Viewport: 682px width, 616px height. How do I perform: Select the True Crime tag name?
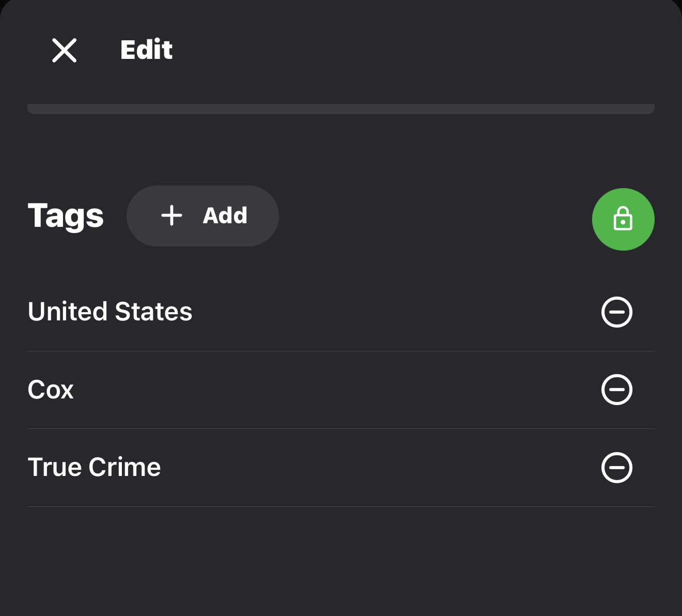point(94,467)
